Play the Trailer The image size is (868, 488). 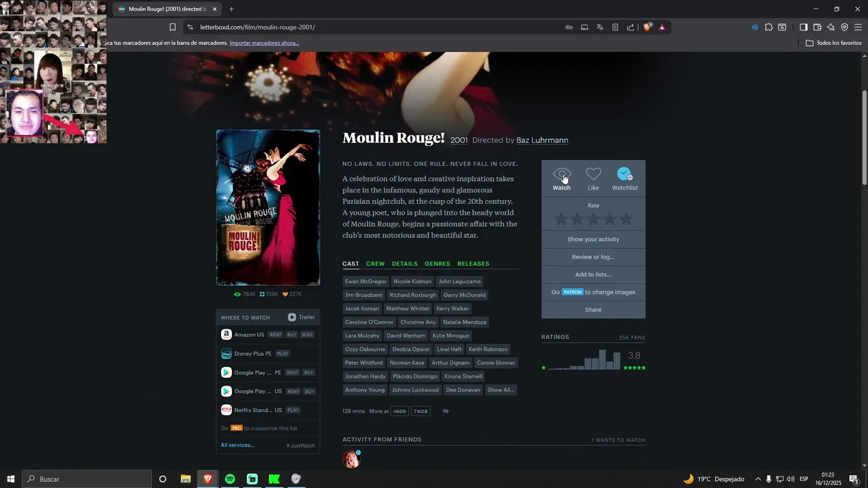[301, 317]
